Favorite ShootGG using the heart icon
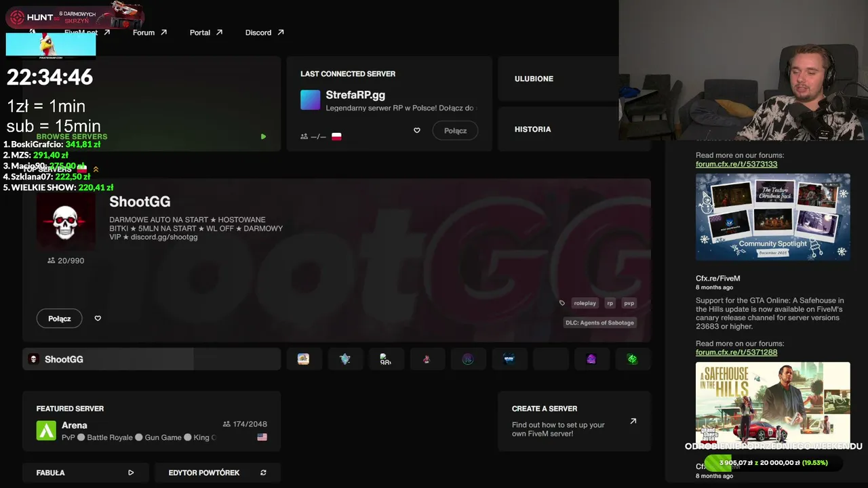 point(98,319)
